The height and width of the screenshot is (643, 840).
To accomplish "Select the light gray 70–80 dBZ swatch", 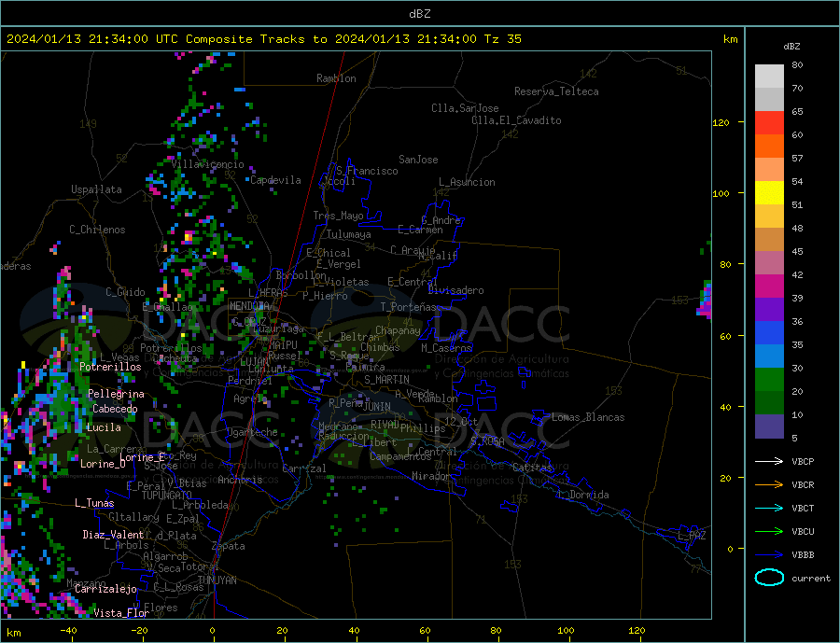I will (769, 77).
